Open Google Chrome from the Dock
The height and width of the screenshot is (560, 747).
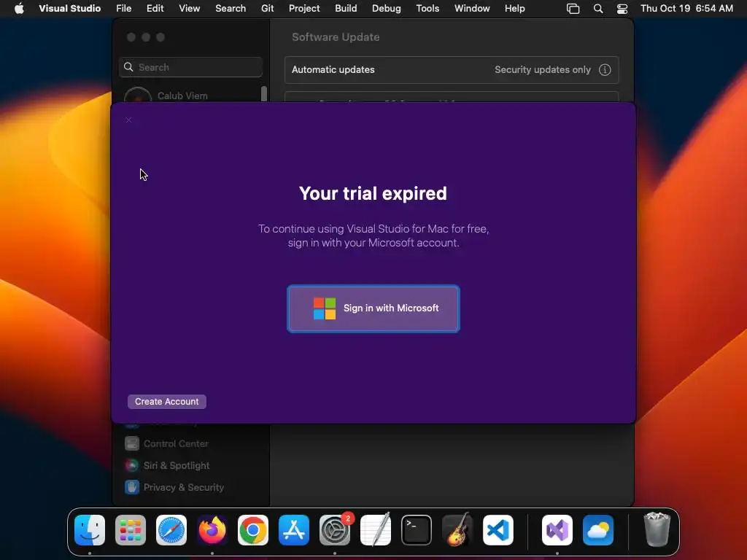point(253,530)
